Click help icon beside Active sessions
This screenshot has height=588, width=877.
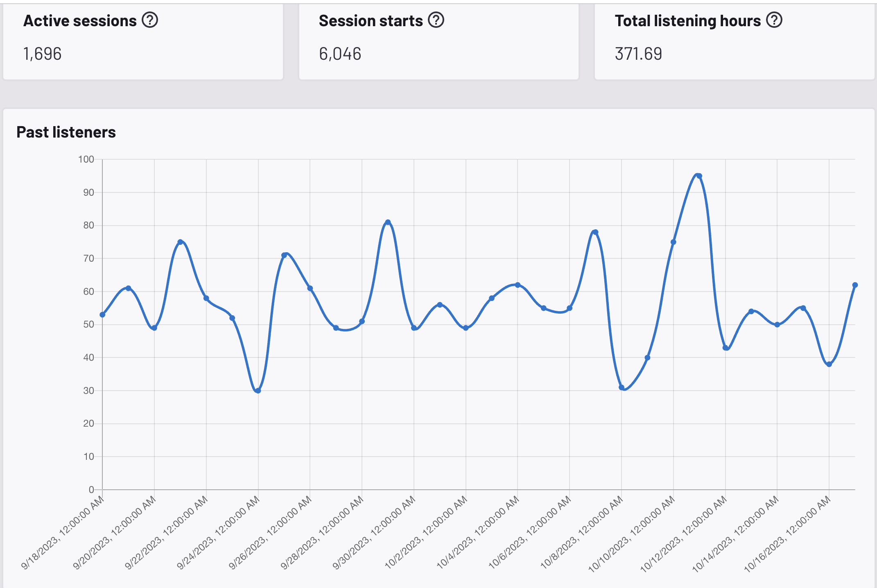[x=150, y=20]
